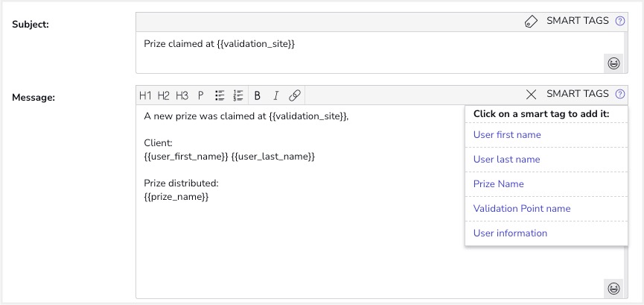This screenshot has height=305, width=644.
Task: Insert a bulleted list
Action: click(220, 95)
